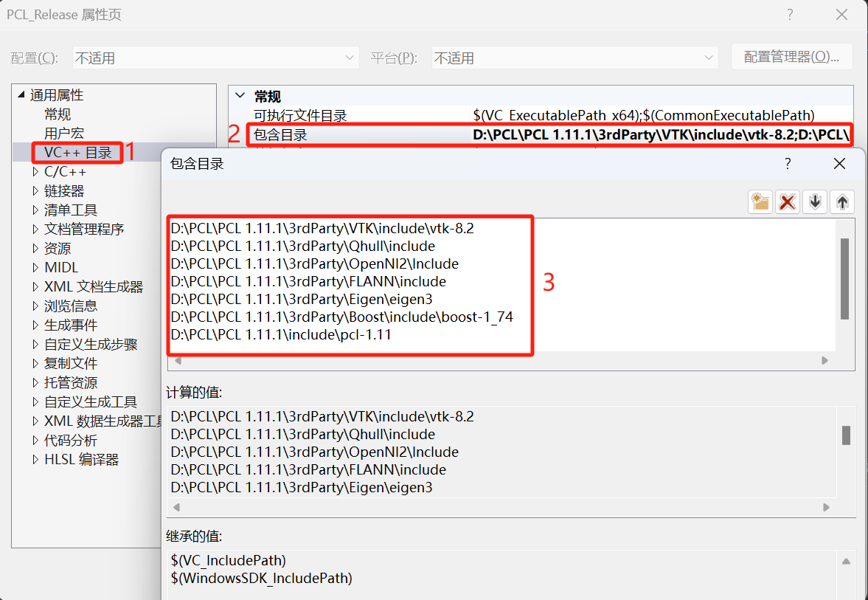The image size is (868, 600).
Task: Collapse the 通用属性 tree node
Action: (20, 94)
